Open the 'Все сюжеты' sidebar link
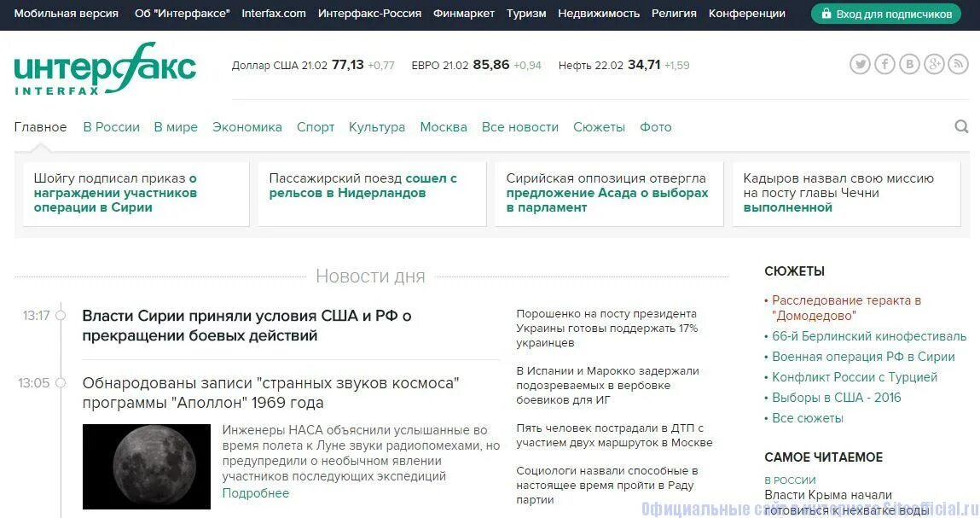Image resolution: width=980 pixels, height=518 pixels. [x=808, y=418]
